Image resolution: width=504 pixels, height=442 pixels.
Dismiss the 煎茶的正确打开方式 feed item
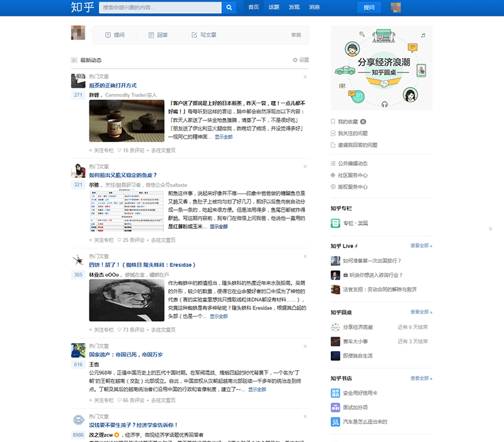coord(305,76)
